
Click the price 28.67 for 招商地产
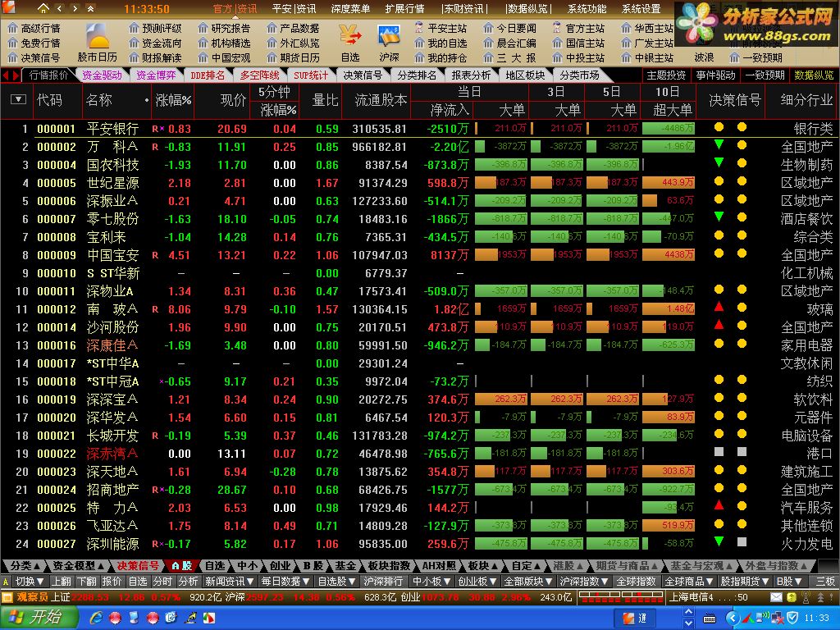(232, 490)
